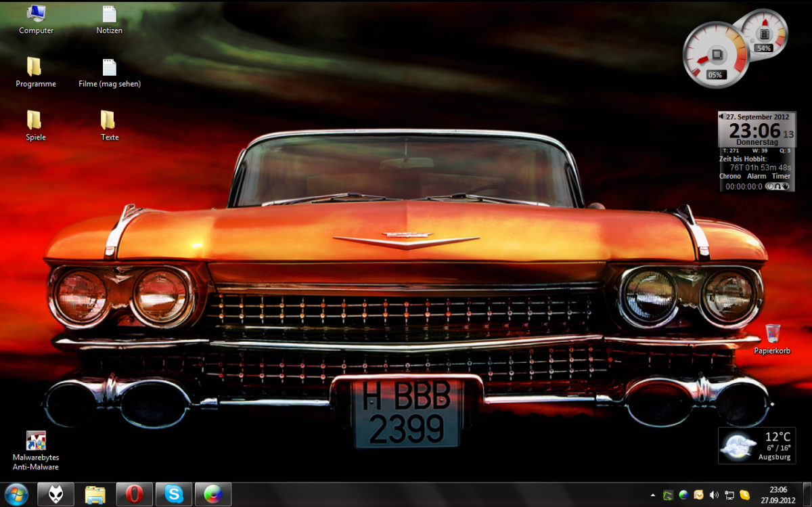Toggle the clock gadget sound icon
Viewport: 812px width, 507px height.
[721, 116]
